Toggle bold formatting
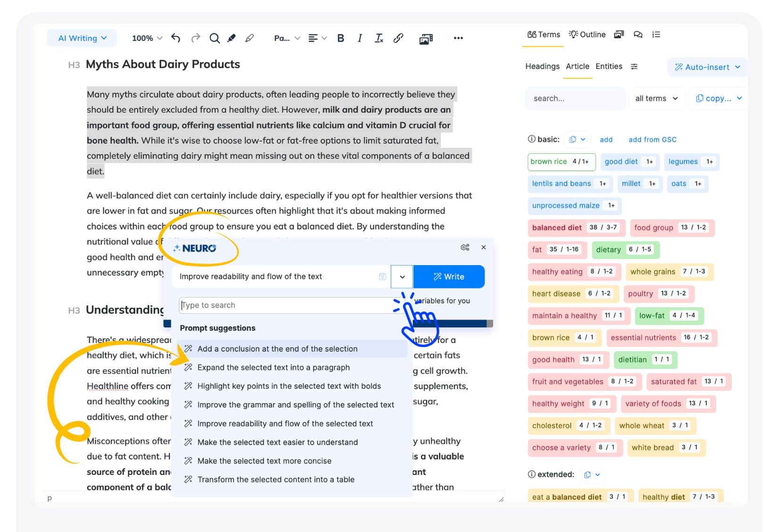Image resolution: width=778 pixels, height=532 pixels. [340, 38]
